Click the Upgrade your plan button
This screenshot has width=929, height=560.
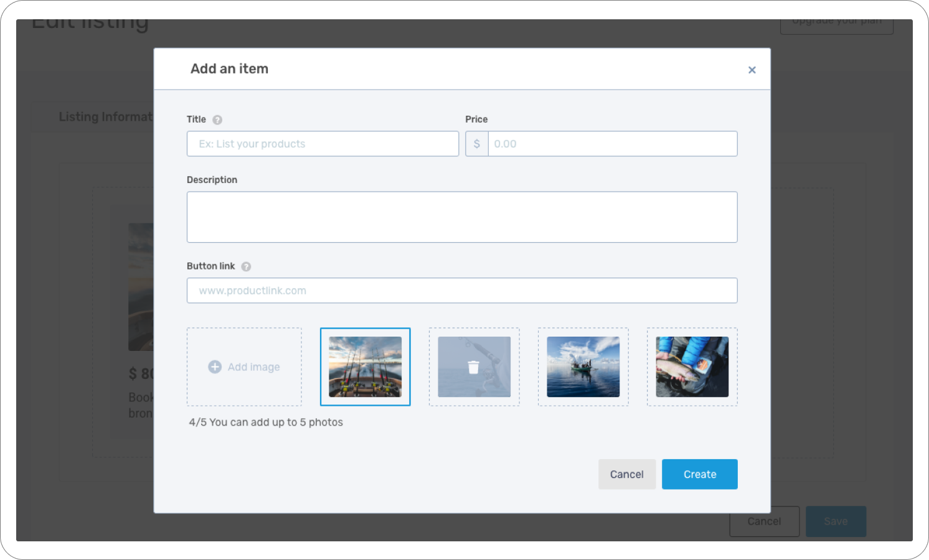[836, 20]
